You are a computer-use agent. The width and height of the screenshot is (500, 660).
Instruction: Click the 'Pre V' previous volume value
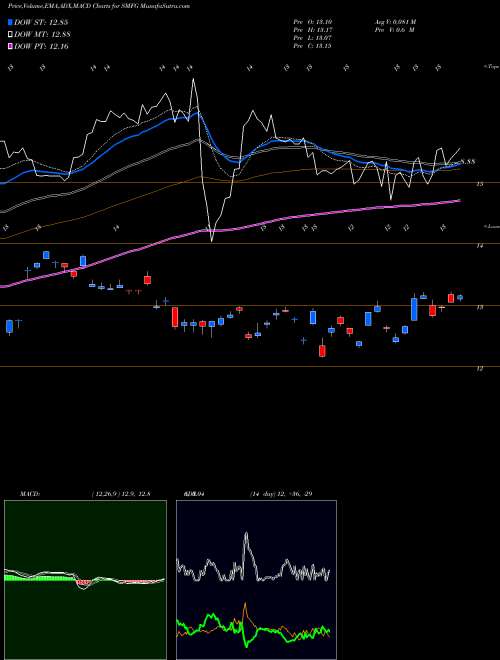(394, 30)
